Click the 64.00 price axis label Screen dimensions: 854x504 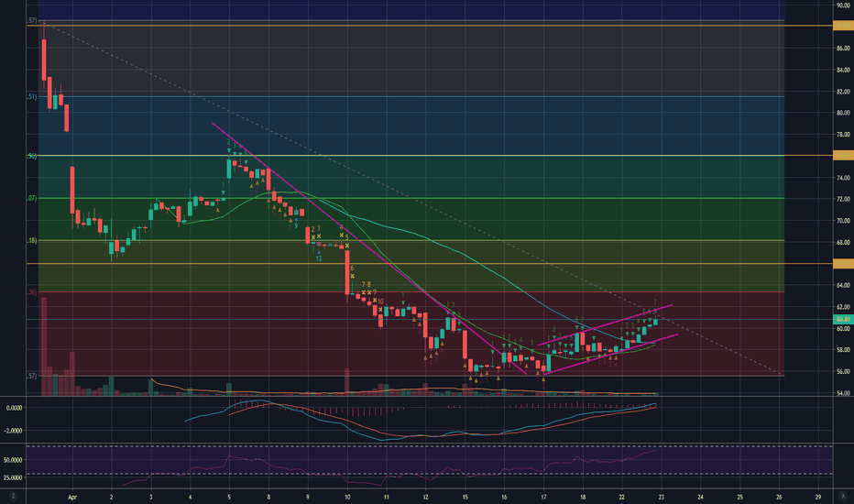[843, 286]
